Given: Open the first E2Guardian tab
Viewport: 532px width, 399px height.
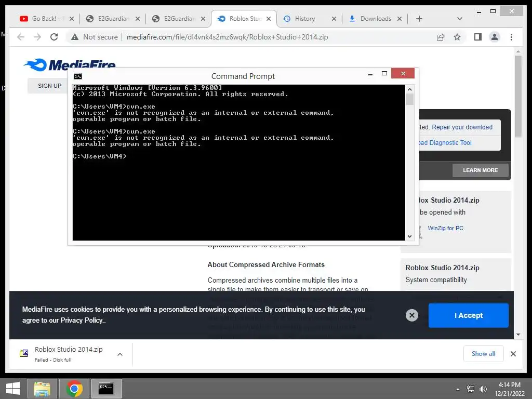Looking at the screenshot, I should point(112,19).
